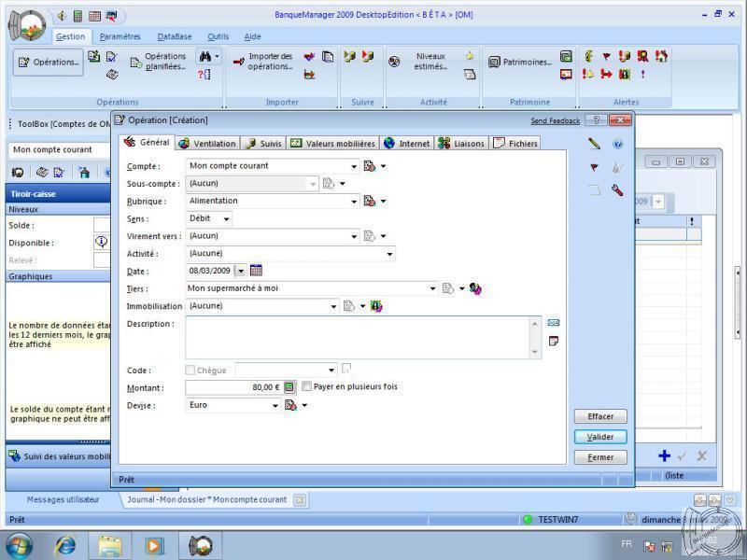Image resolution: width=747 pixels, height=560 pixels.
Task: Click the Valider button
Action: click(x=600, y=437)
